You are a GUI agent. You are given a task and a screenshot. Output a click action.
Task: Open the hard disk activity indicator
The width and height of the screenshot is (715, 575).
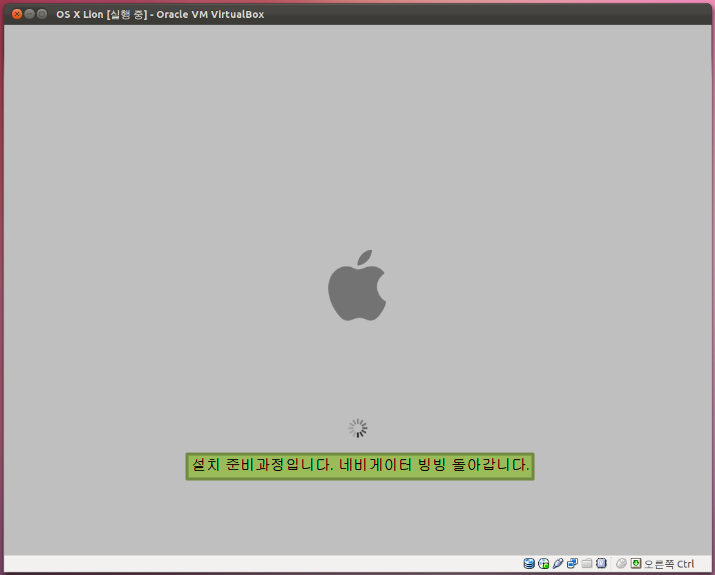click(x=528, y=564)
